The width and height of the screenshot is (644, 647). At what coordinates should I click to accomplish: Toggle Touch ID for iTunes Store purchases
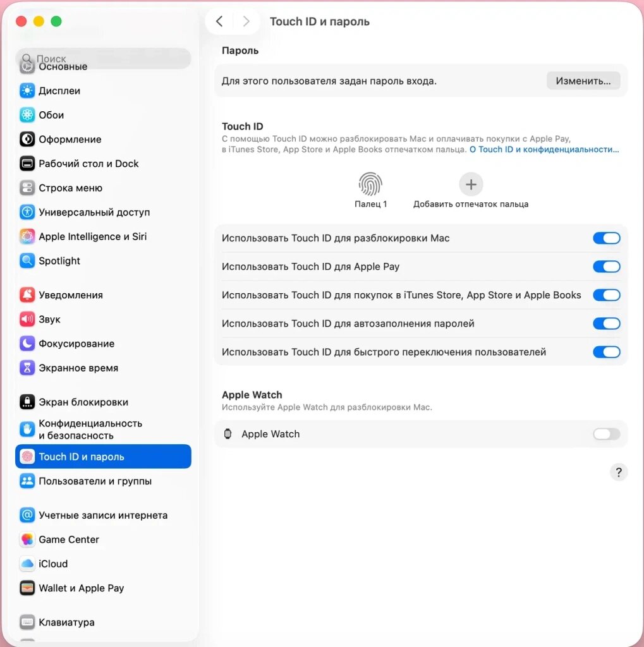pos(607,295)
